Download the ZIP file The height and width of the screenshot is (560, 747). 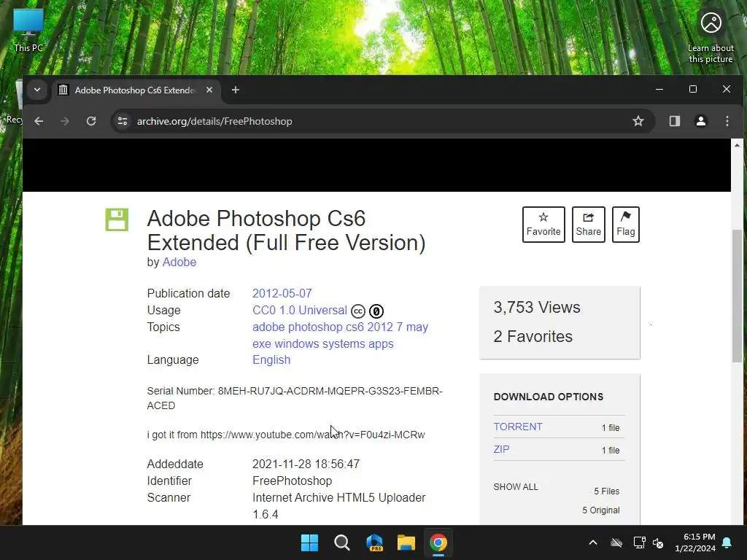[501, 449]
